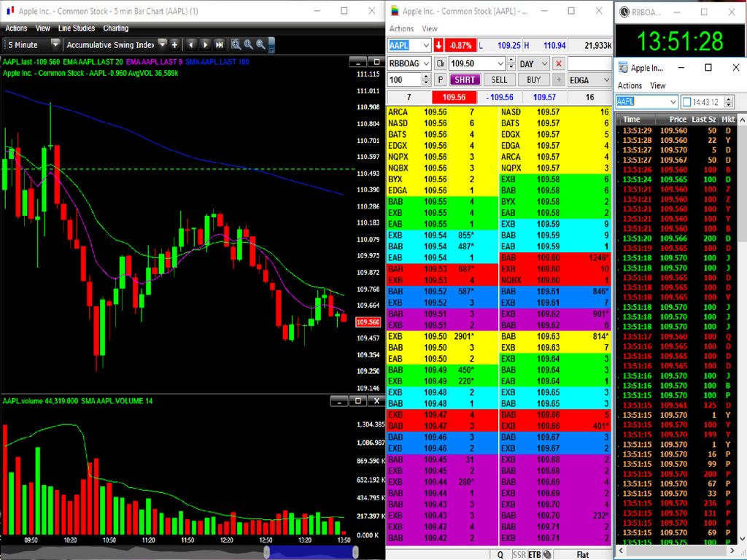This screenshot has height=560, width=747.
Task: Open the Line Studies menu
Action: coord(76,28)
